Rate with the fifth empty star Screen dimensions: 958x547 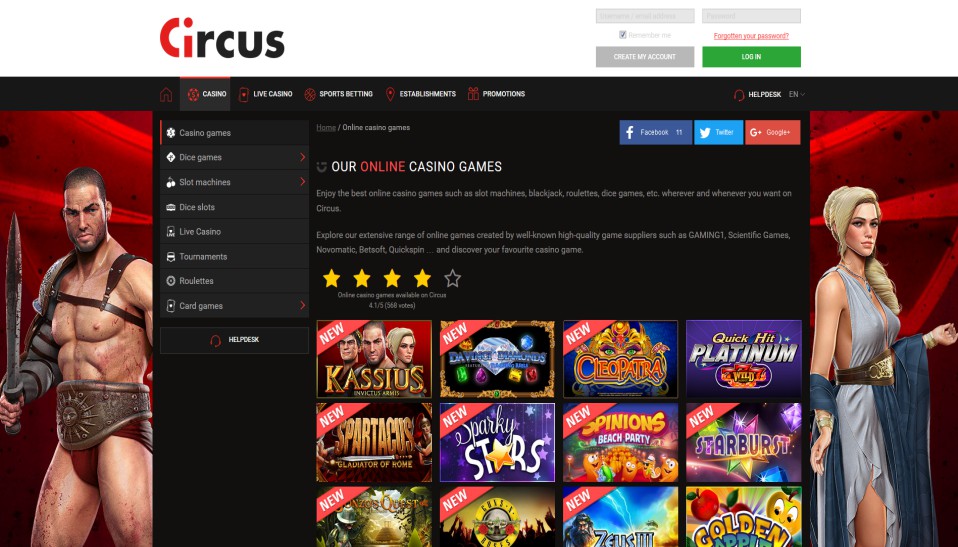tap(452, 279)
